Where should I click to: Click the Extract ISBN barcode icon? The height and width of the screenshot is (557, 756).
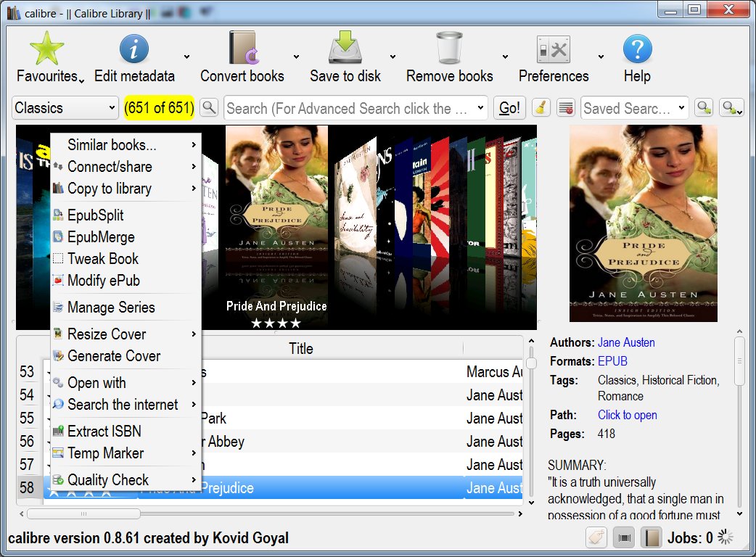(58, 431)
